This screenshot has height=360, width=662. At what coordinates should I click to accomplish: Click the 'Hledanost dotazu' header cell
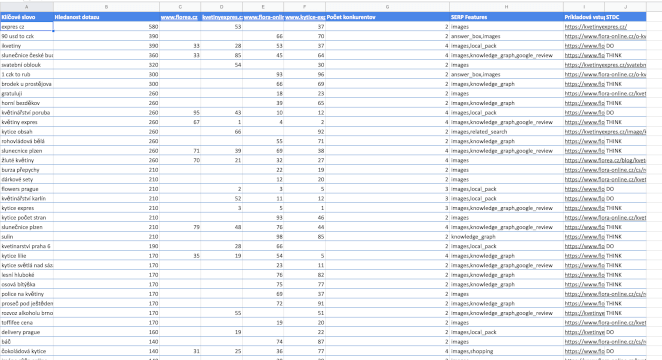point(106,17)
